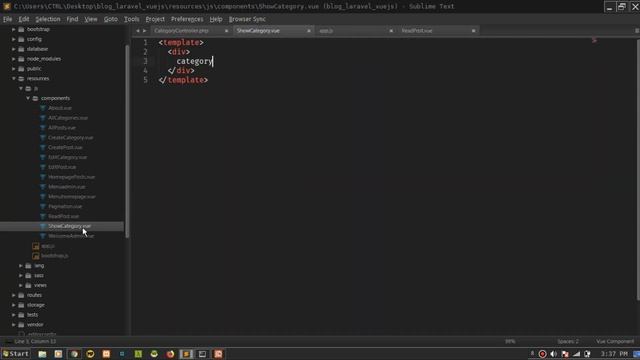Change Spaces: 2 indentation setting
The height and width of the screenshot is (360, 640).
[x=568, y=341]
